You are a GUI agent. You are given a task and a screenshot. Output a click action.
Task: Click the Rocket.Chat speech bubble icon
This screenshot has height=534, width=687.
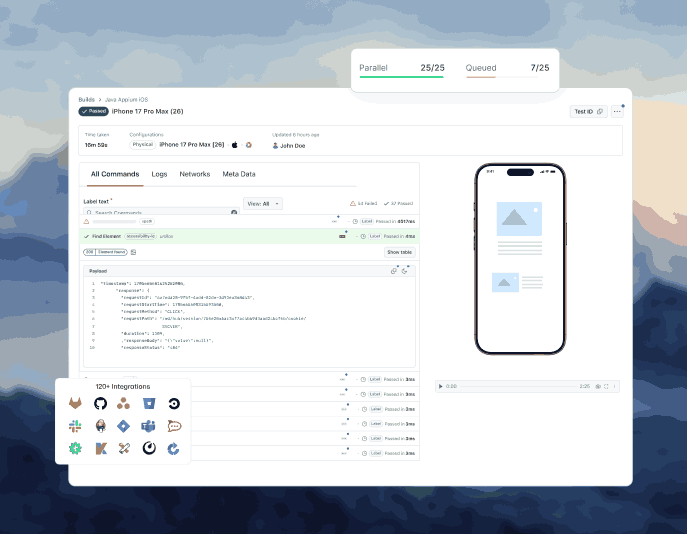[174, 426]
